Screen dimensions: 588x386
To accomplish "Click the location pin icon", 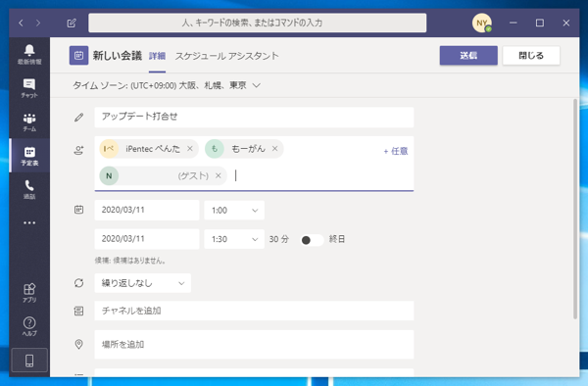I will coord(78,344).
